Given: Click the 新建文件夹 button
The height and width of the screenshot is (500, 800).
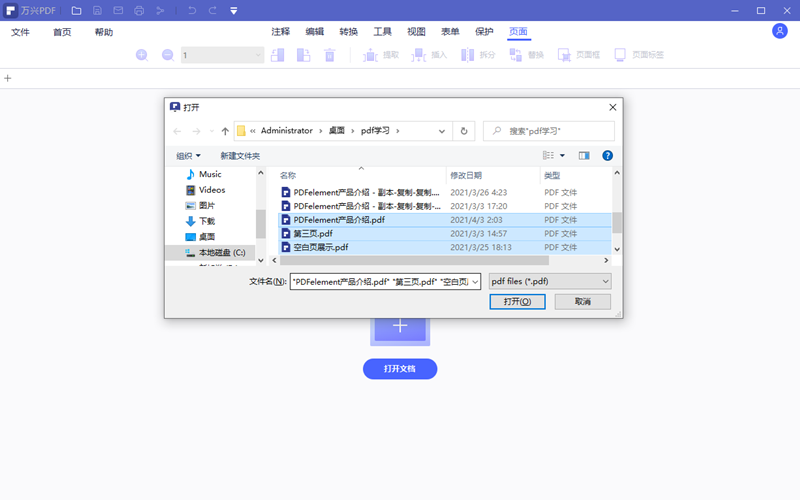Looking at the screenshot, I should click(x=240, y=156).
